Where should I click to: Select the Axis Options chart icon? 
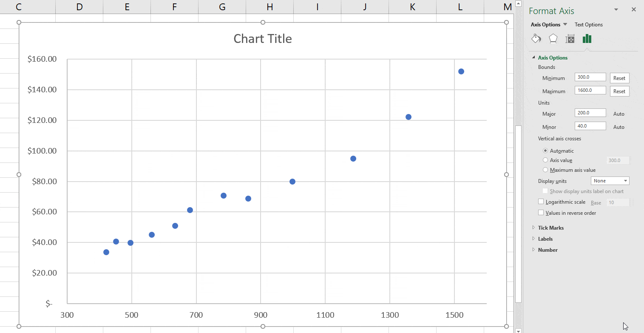(587, 39)
